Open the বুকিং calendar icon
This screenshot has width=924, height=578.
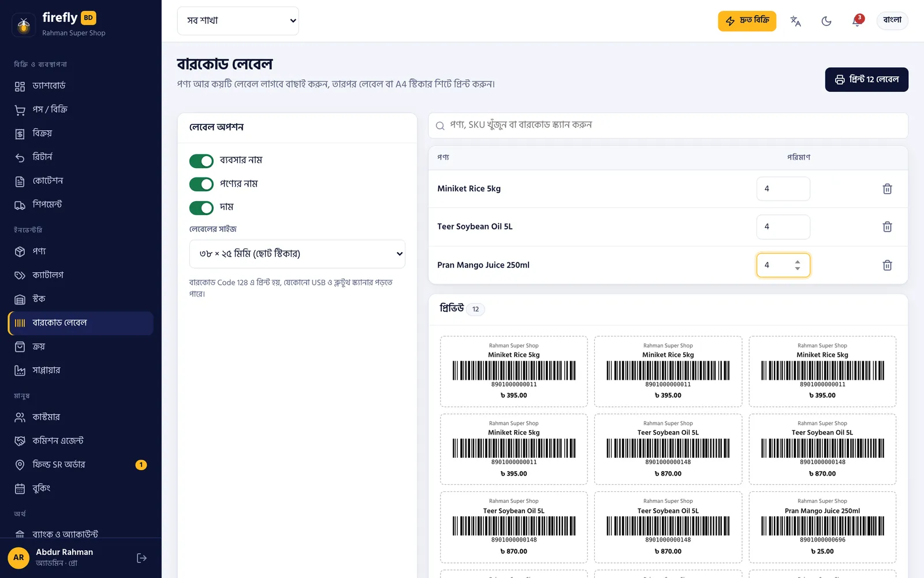[20, 488]
